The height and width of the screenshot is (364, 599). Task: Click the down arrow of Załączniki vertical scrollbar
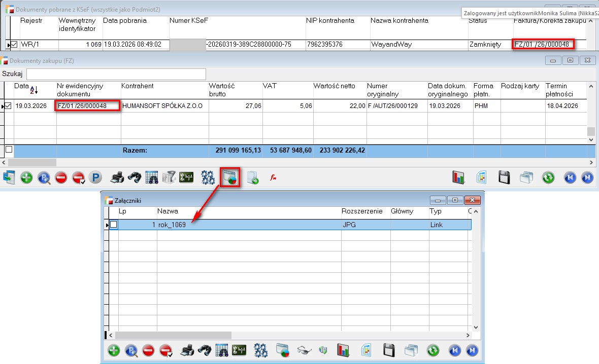tap(476, 327)
